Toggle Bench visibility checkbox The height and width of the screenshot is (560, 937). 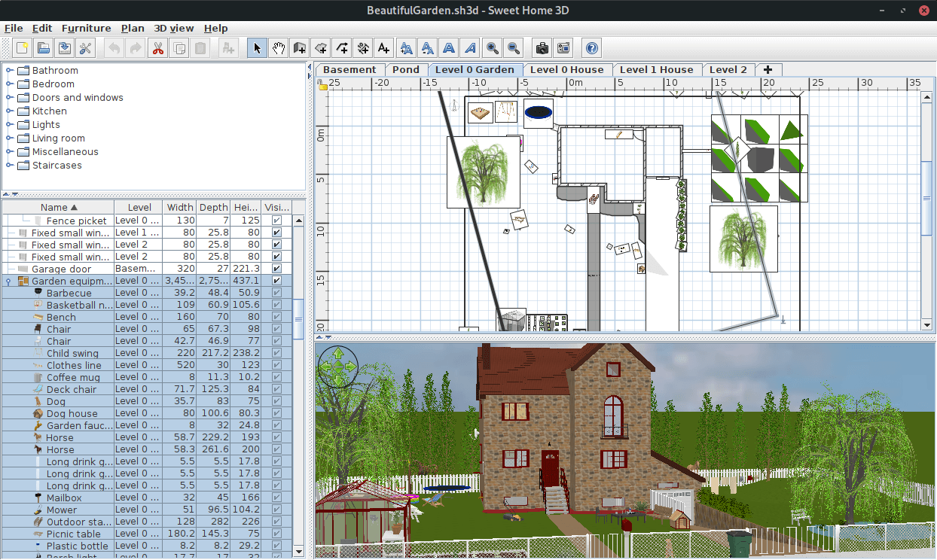pos(276,317)
